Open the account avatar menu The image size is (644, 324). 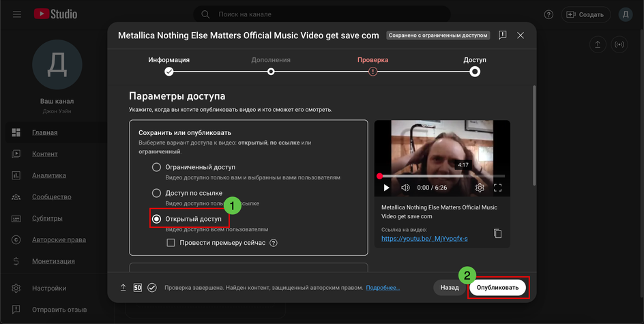(x=626, y=14)
